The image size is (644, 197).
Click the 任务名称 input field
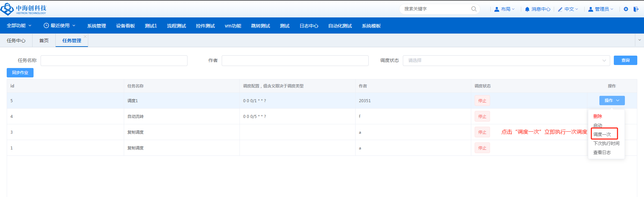tap(114, 61)
